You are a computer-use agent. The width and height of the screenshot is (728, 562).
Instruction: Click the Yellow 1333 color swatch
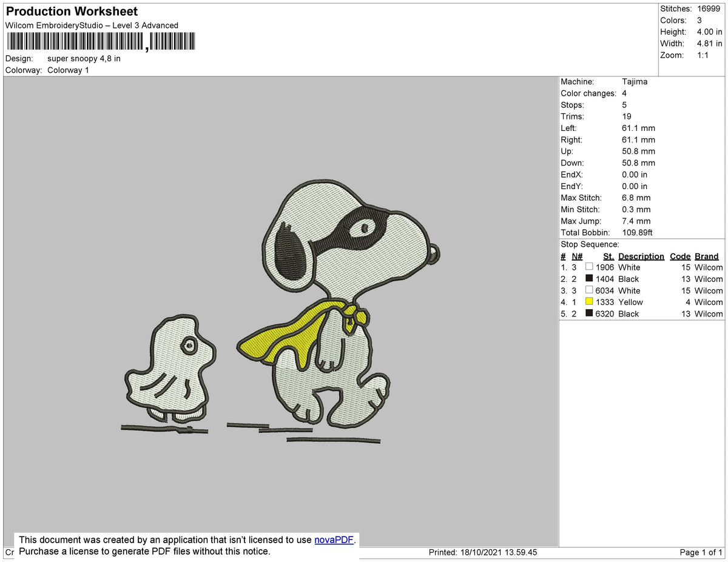coord(588,302)
